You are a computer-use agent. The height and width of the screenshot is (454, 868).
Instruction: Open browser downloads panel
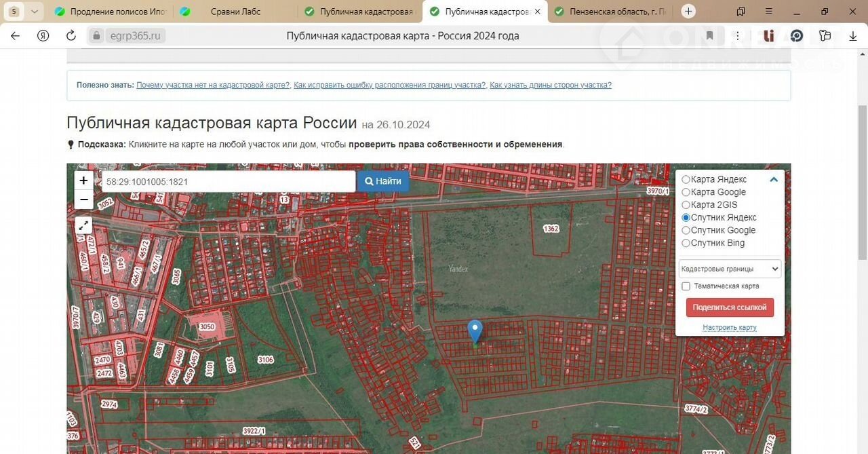853,36
